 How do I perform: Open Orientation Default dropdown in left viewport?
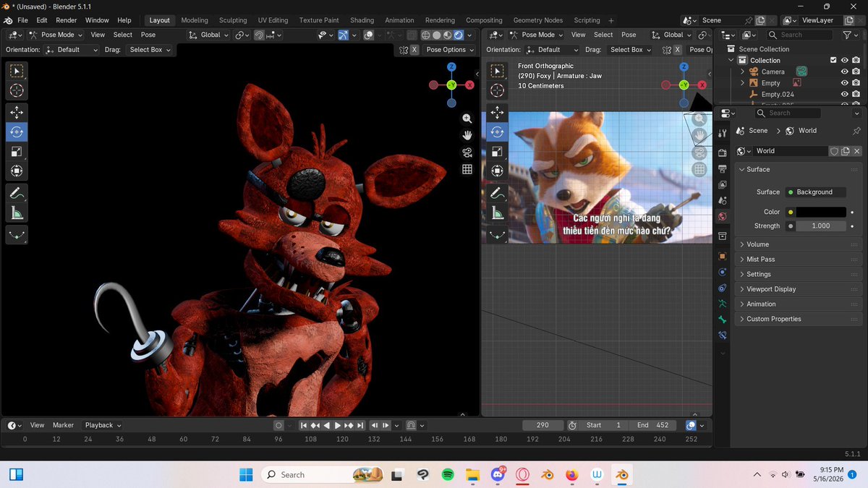[72, 50]
